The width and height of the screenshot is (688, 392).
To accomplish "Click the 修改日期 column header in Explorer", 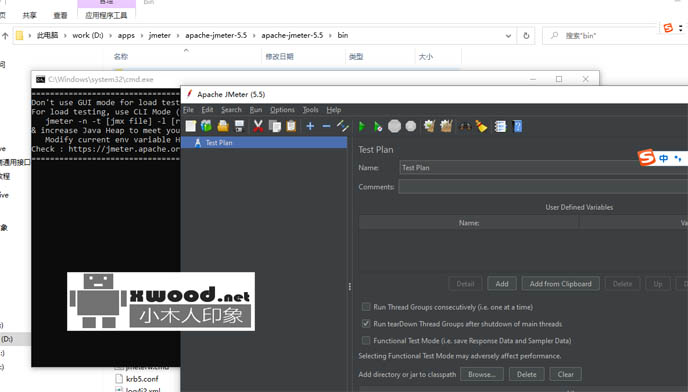I will [x=279, y=57].
